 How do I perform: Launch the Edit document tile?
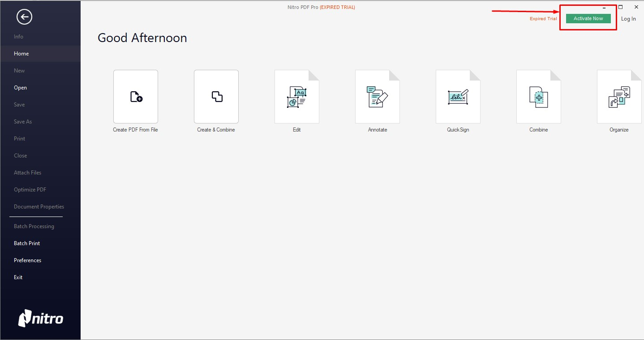(297, 97)
